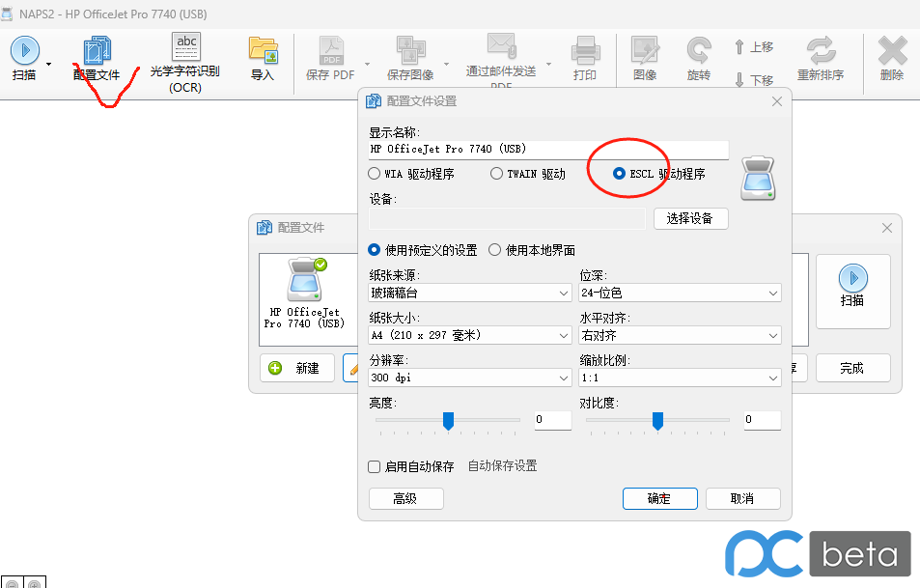Viewport: 920px width, 588px height.
Task: Click the 亮度 numeric value box
Action: [x=553, y=420]
